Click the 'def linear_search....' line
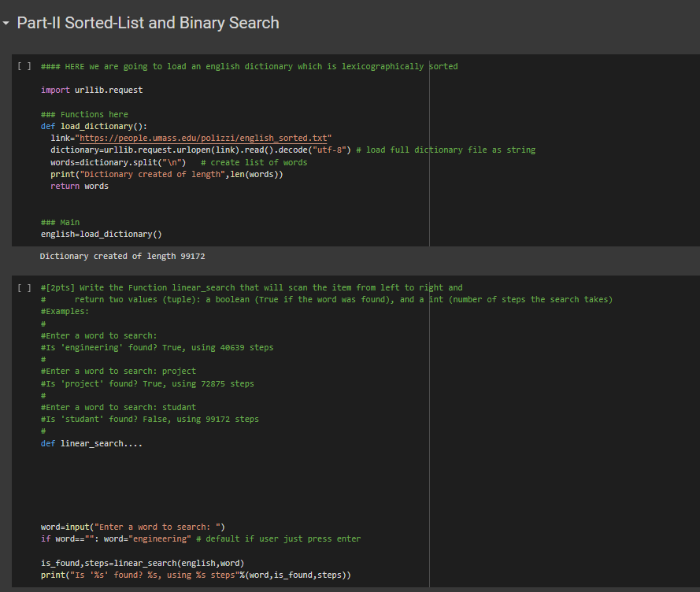This screenshot has height=592, width=700. click(91, 444)
